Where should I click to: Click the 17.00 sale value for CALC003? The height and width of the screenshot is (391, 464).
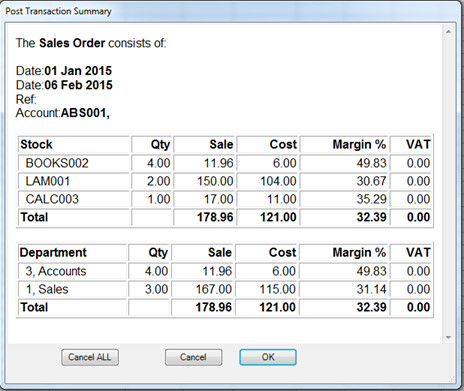(218, 199)
